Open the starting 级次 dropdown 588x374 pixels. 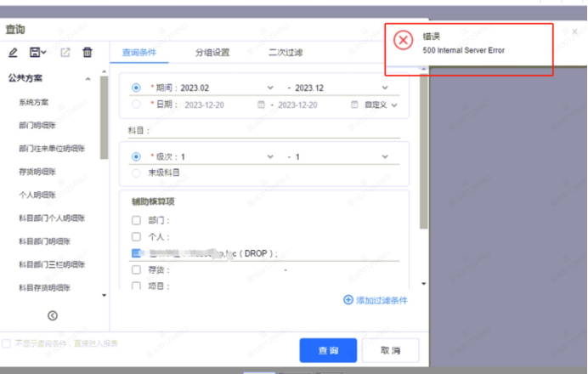(x=270, y=156)
